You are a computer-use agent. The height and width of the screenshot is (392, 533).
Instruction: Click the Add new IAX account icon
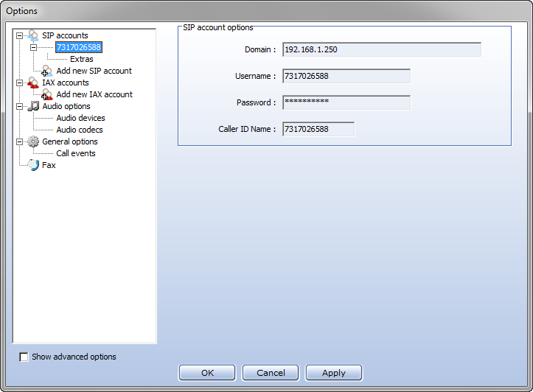(x=47, y=94)
